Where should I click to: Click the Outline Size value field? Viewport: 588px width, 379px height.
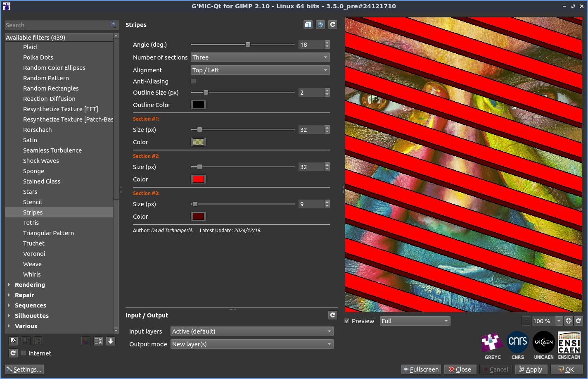311,93
